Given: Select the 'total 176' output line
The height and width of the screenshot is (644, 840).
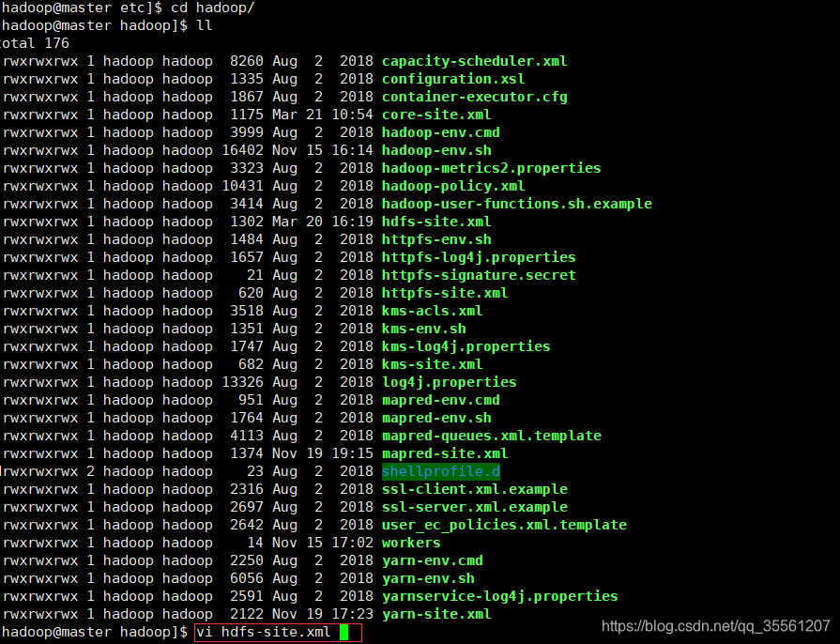Looking at the screenshot, I should tap(35, 43).
